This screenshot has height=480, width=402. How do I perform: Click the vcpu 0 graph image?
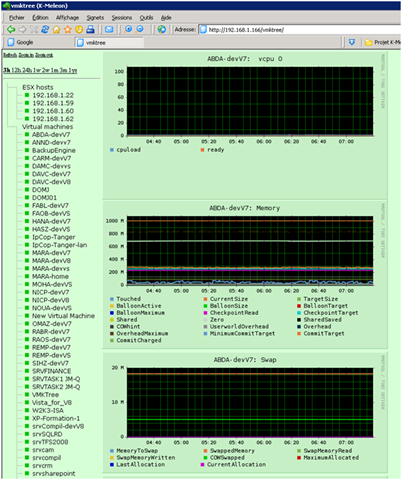(x=245, y=125)
